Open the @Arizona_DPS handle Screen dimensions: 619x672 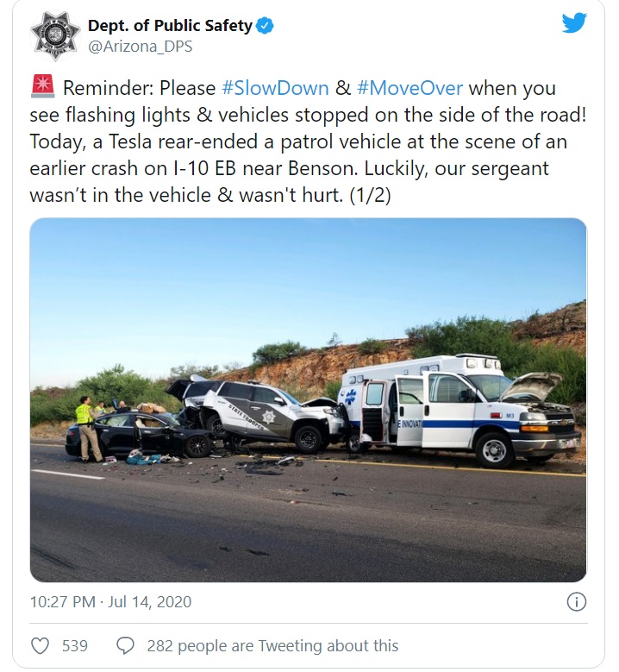(x=140, y=47)
